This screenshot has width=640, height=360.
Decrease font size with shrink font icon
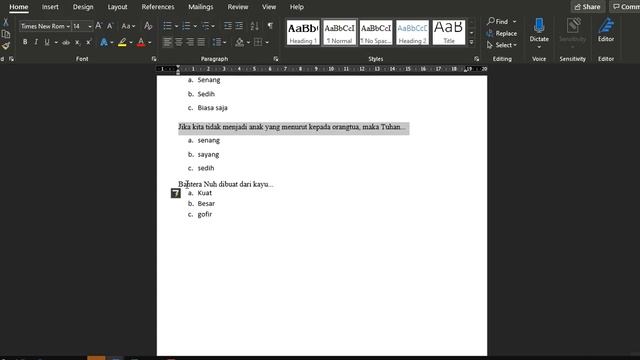[110, 26]
